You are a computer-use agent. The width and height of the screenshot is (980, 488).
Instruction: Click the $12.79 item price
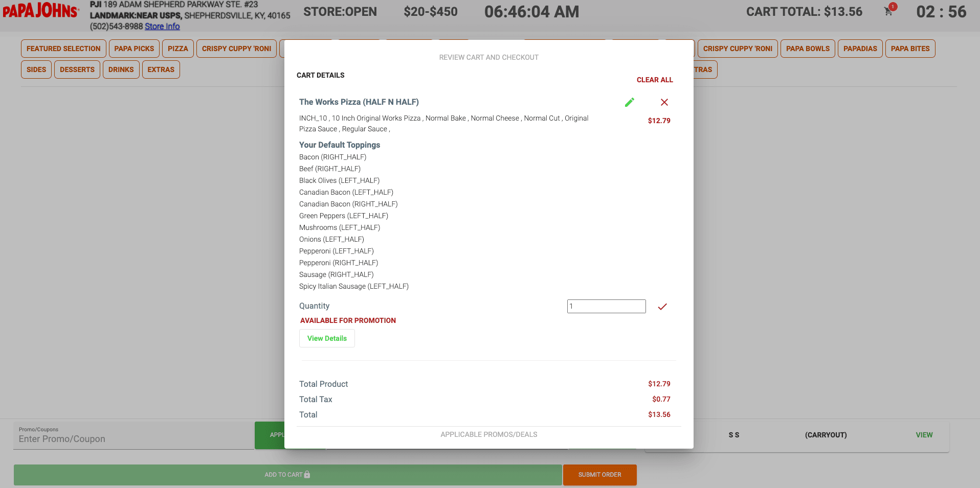(659, 121)
